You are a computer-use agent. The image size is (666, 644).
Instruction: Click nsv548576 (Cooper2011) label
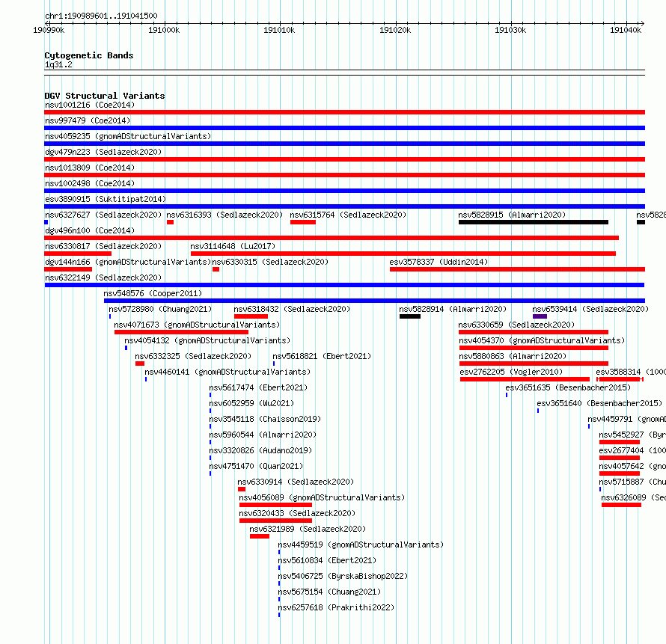pyautogui.click(x=153, y=293)
